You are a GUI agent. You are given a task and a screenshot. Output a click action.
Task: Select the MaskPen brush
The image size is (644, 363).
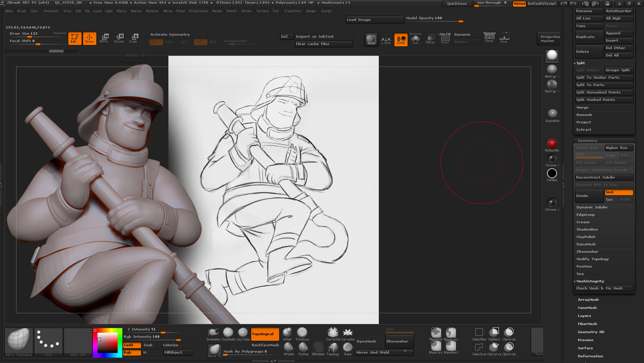coord(436,333)
